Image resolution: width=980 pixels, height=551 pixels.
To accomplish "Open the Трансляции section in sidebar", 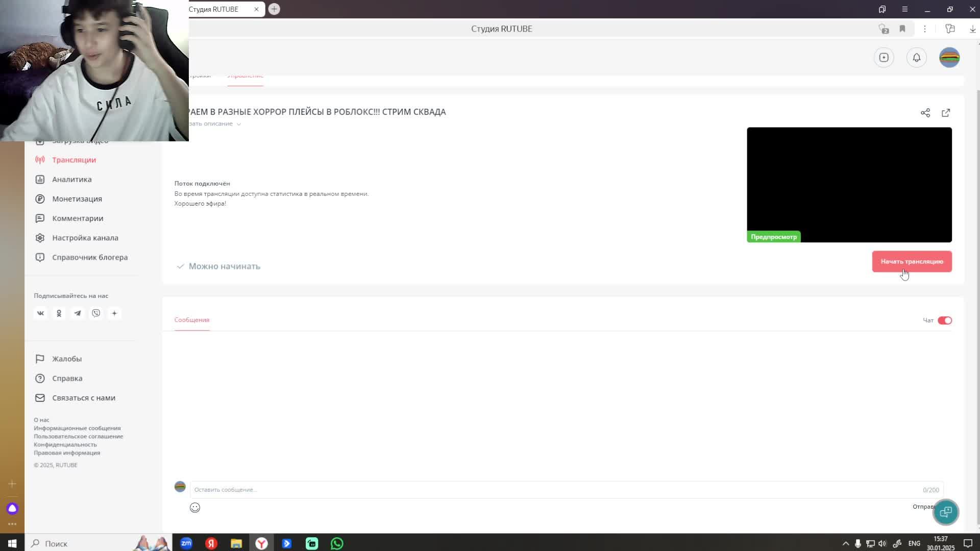I will tap(73, 160).
